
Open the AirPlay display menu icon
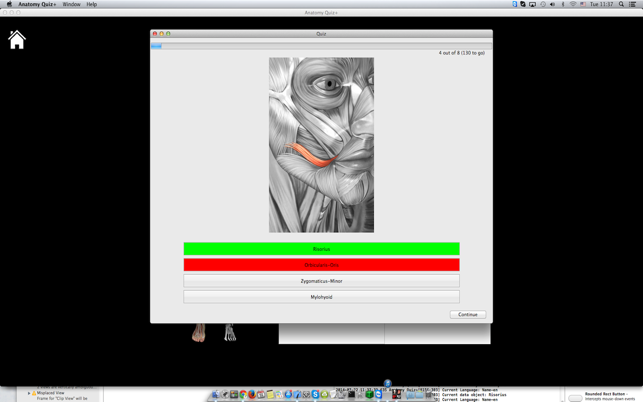(x=532, y=4)
